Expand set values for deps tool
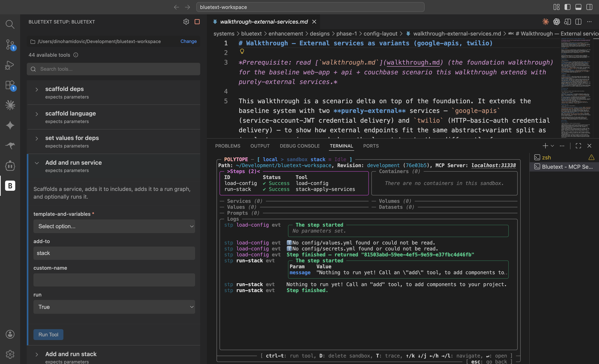The height and width of the screenshot is (364, 599). coord(113,142)
